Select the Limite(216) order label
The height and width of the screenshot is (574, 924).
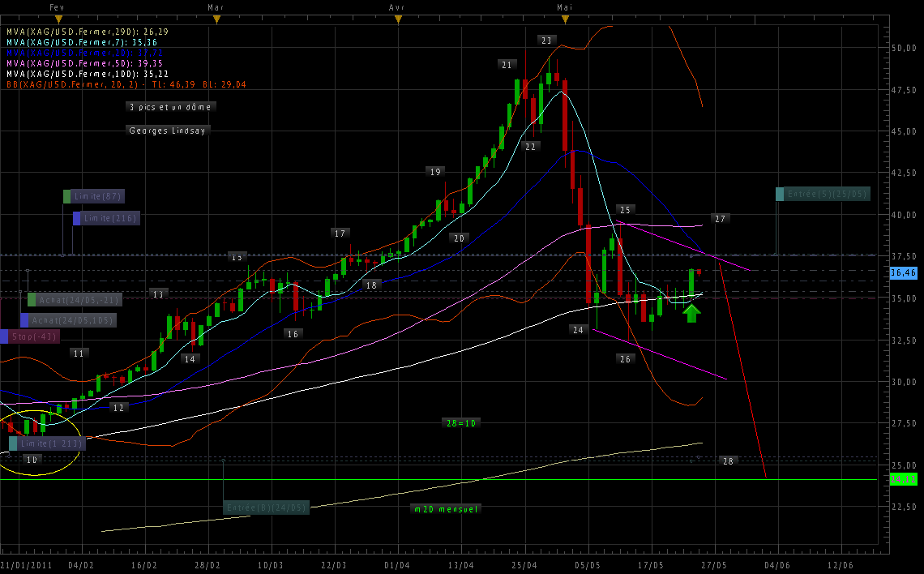[x=106, y=218]
